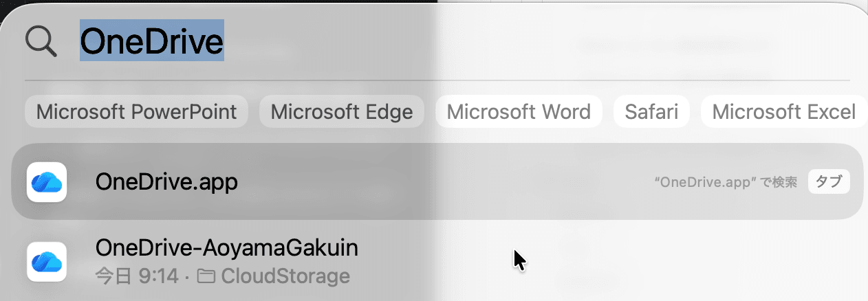Screen dimensions: 868x301
Task: Select the Safari suggestion chip
Action: [x=651, y=112]
